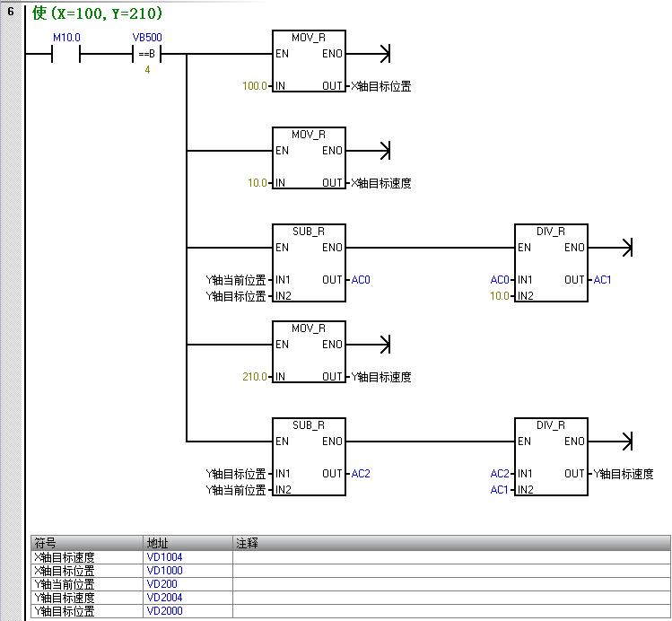672x621 pixels.
Task: Select the VD2000 address cell
Action: [164, 611]
